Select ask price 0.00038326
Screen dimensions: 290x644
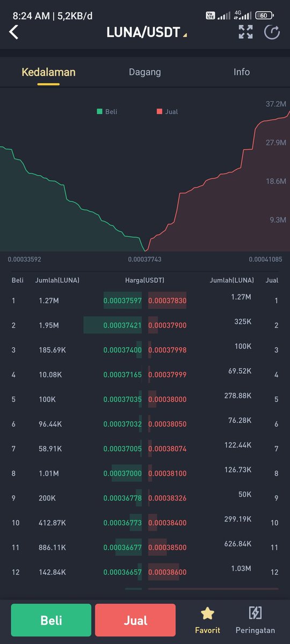pos(168,498)
